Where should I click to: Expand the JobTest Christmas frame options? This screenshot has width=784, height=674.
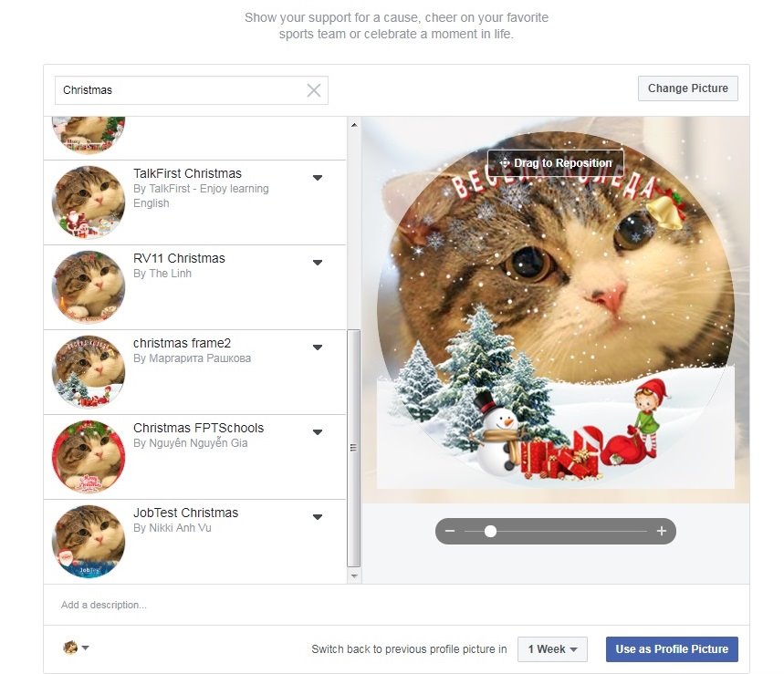(x=318, y=516)
